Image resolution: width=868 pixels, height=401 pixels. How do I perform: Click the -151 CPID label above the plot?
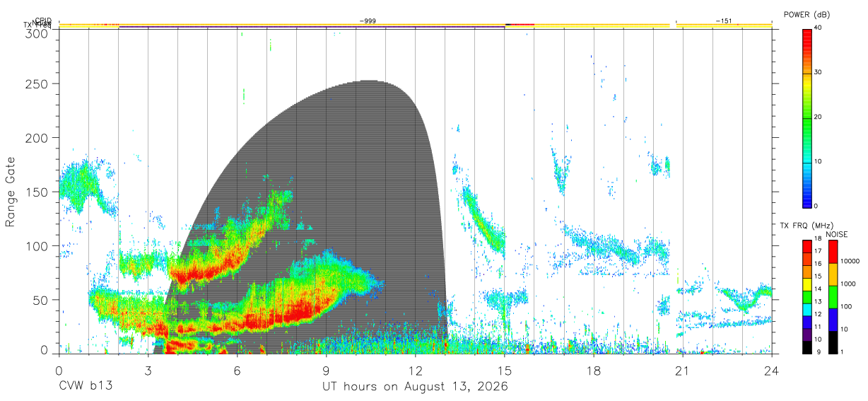coord(724,21)
